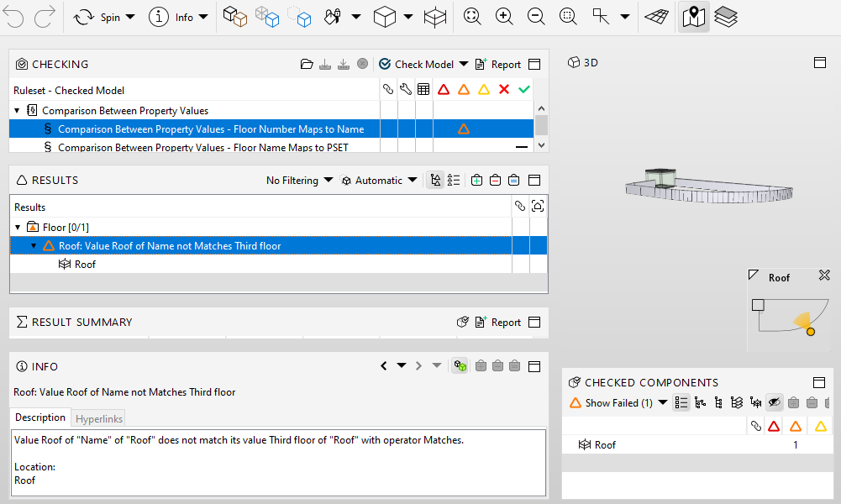Click the Info panel back arrow
841x504 pixels.
(x=383, y=366)
